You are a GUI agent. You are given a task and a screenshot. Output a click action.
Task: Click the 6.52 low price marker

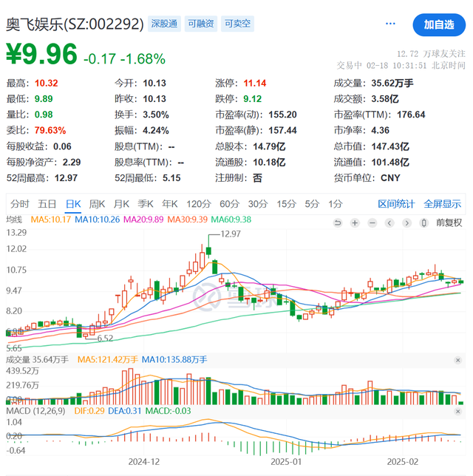click(105, 339)
